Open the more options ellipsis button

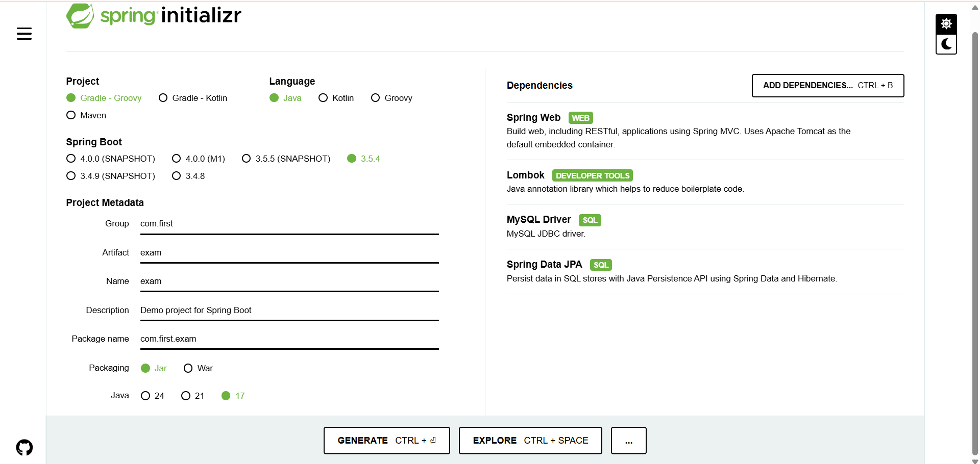pos(629,441)
